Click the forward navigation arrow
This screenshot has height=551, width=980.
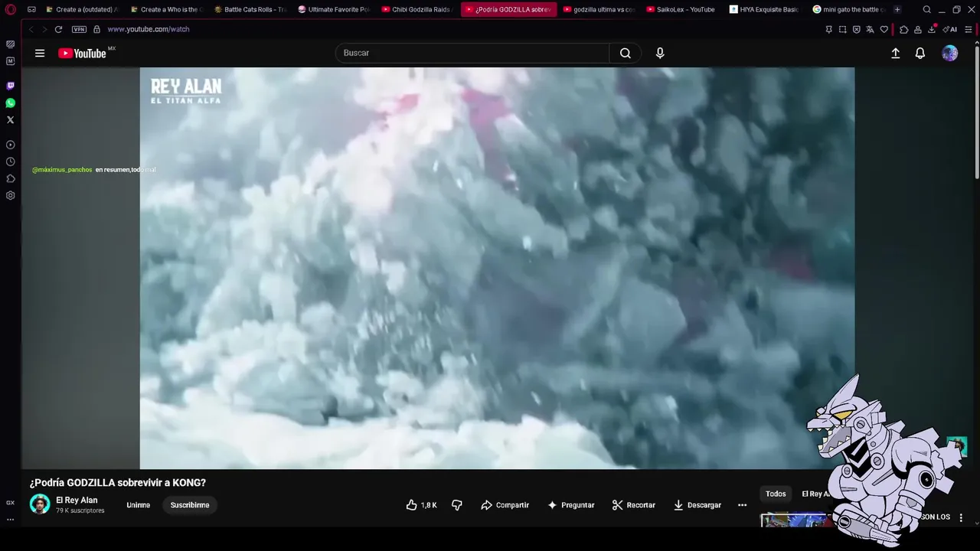44,29
